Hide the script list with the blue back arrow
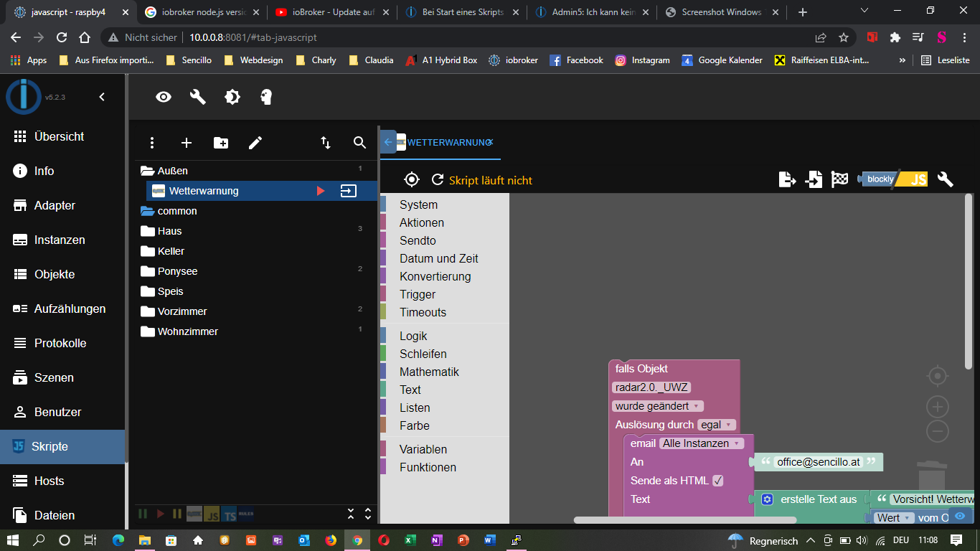 point(388,142)
